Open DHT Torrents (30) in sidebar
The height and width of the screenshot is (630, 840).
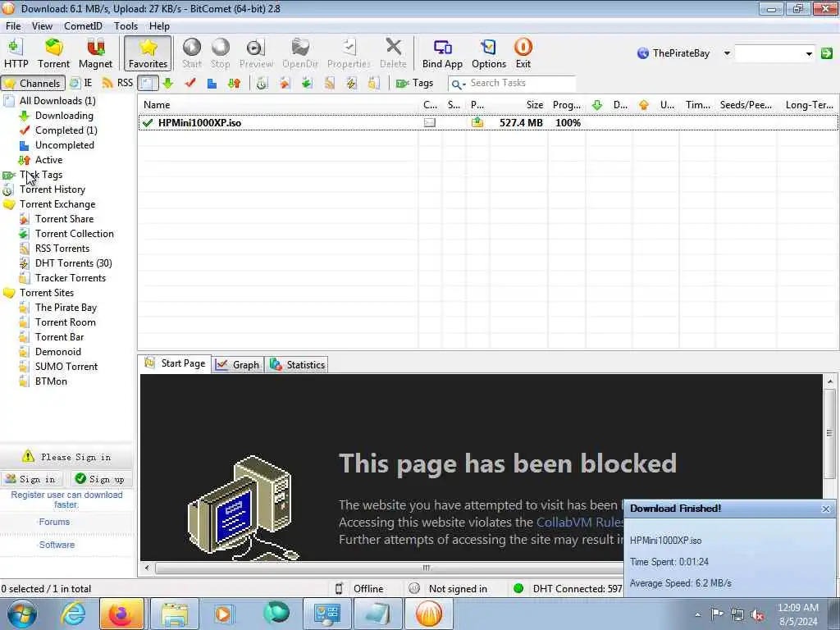73,263
